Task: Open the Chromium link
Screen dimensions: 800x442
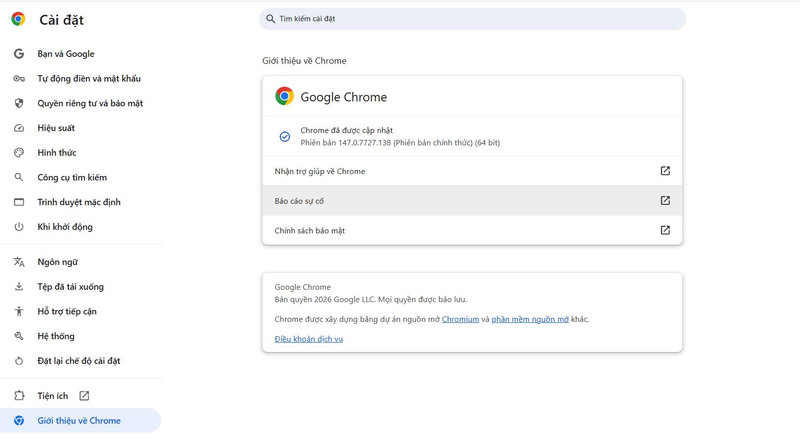Action: pyautogui.click(x=460, y=320)
